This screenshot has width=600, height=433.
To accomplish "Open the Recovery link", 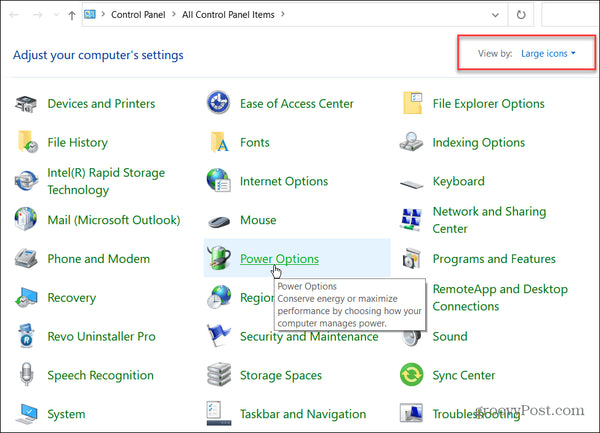I will click(72, 298).
